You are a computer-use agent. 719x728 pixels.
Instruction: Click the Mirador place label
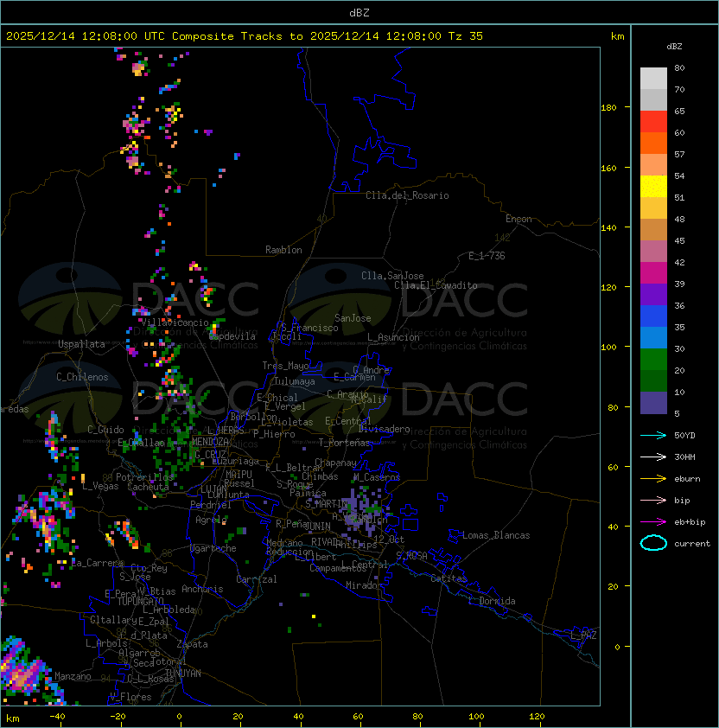coord(364,585)
